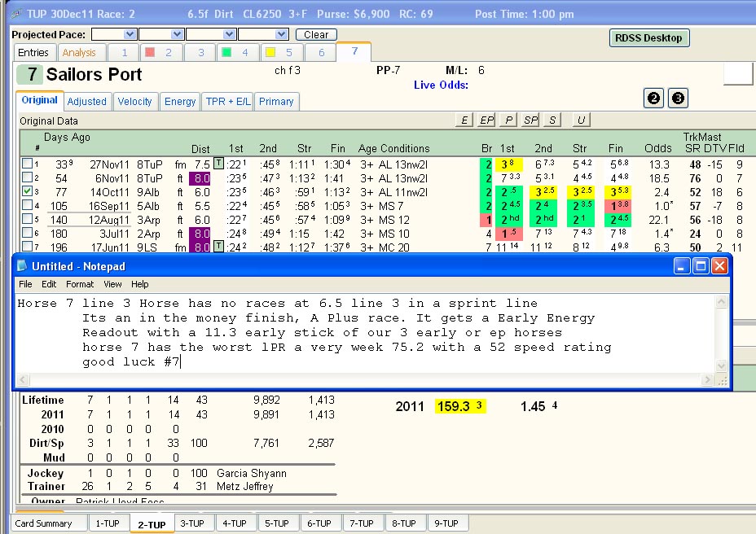Click the red 1 break cell in line 5
Image resolution: width=756 pixels, height=534 pixels.
tap(487, 220)
